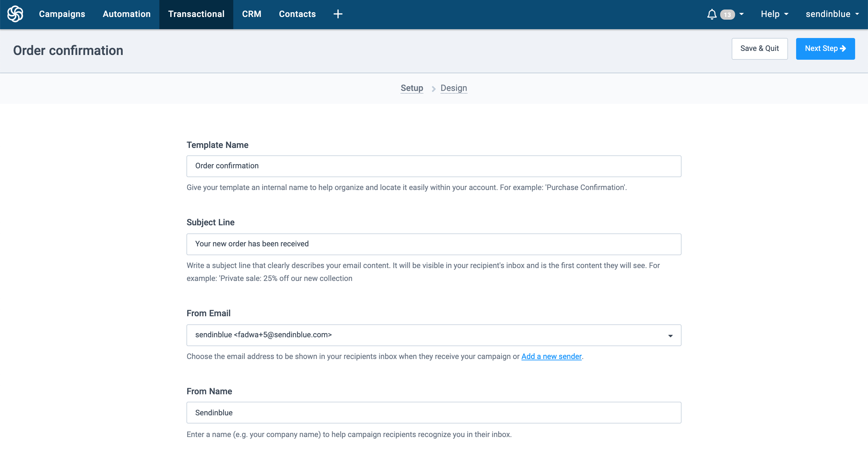Image resolution: width=868 pixels, height=454 pixels.
Task: Click the Subject Line label
Action: click(x=211, y=222)
